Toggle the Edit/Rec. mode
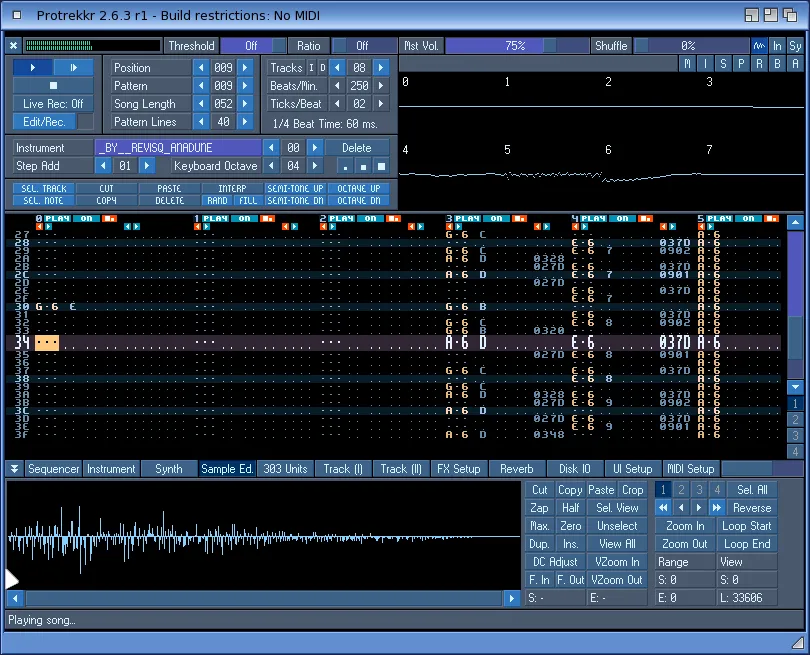Image resolution: width=810 pixels, height=655 pixels. click(44, 122)
